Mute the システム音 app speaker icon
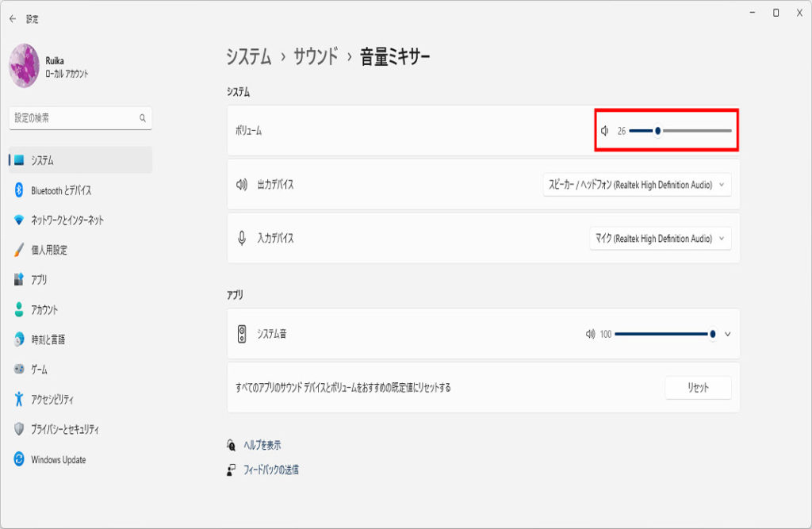This screenshot has height=529, width=812. click(x=590, y=335)
